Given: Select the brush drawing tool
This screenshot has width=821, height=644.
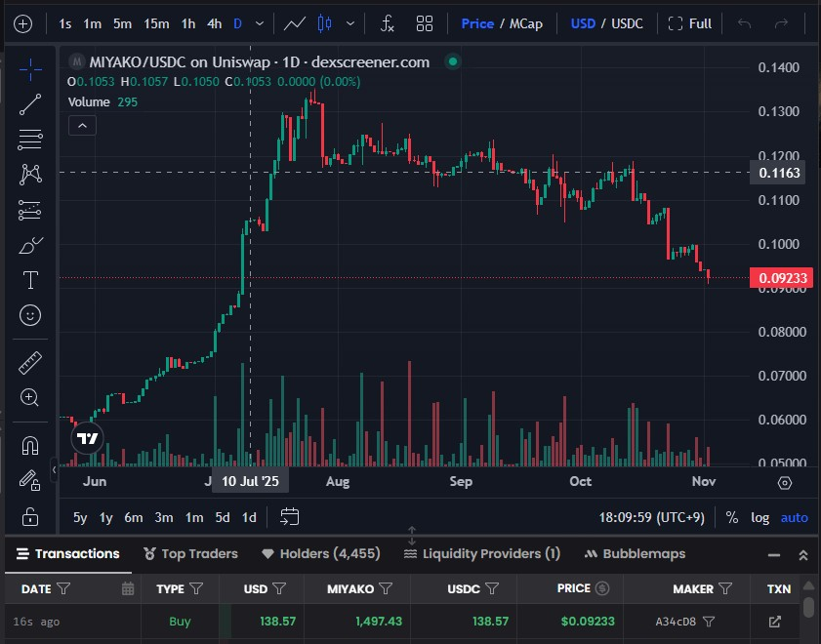Looking at the screenshot, I should click(30, 245).
